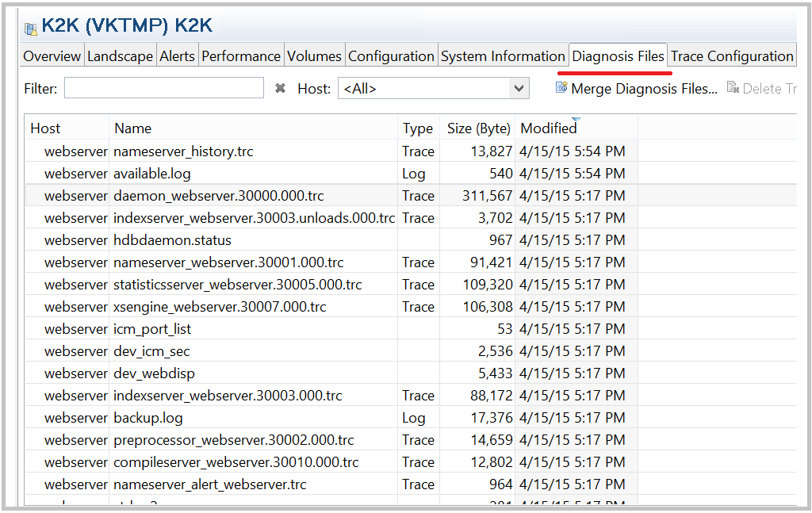The image size is (812, 513).
Task: Switch to the Overview tab
Action: [x=51, y=56]
